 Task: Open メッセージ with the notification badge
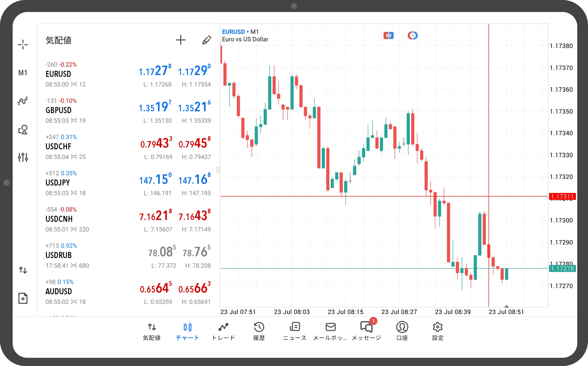tap(366, 331)
